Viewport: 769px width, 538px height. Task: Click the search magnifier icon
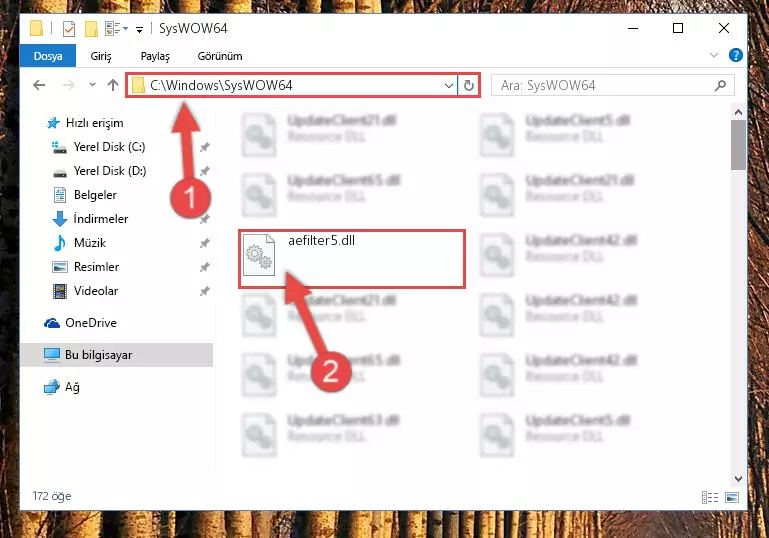720,85
